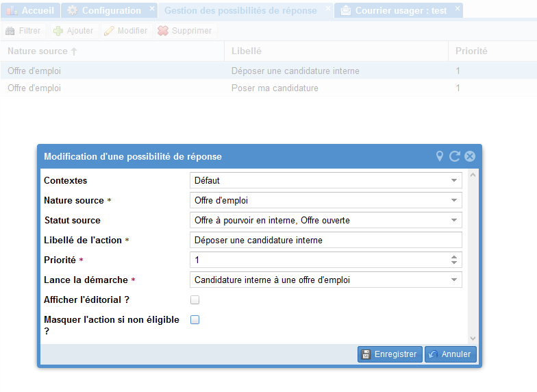Viewport: 537px width, 392px height.
Task: Increase Priorité with the up arrow
Action: click(x=453, y=257)
